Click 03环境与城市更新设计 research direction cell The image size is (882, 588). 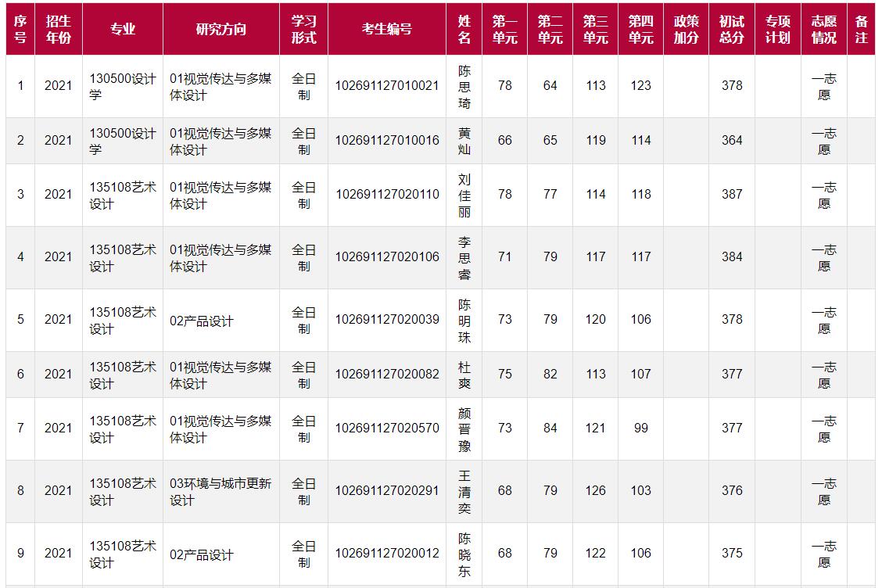tap(220, 492)
